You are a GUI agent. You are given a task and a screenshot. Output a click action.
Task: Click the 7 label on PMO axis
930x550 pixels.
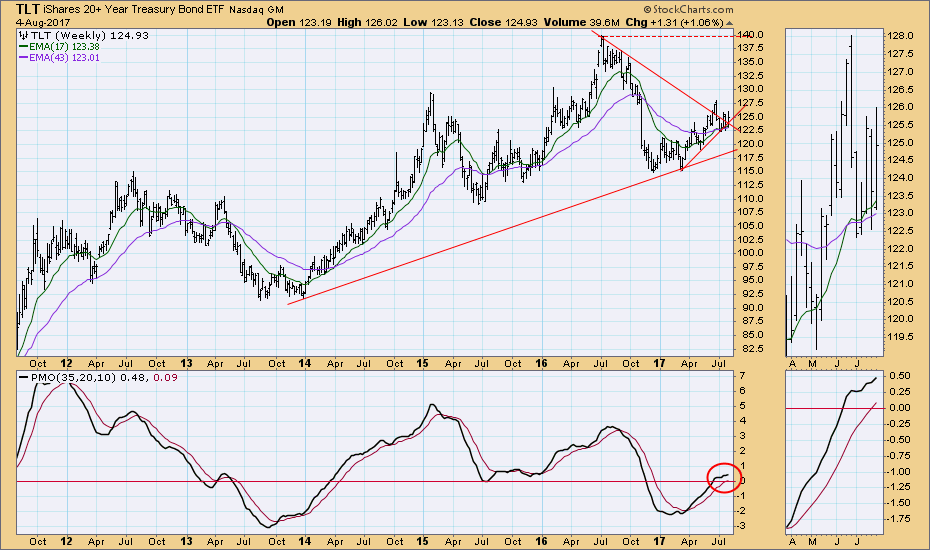click(743, 376)
